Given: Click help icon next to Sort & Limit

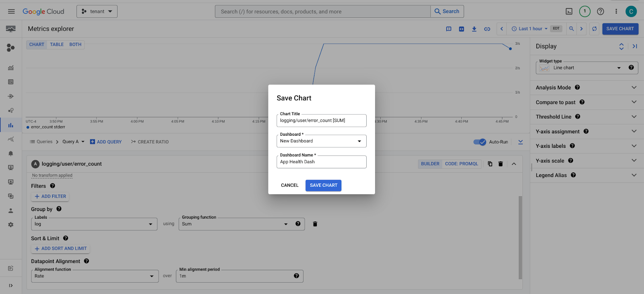Looking at the screenshot, I should pyautogui.click(x=66, y=238).
